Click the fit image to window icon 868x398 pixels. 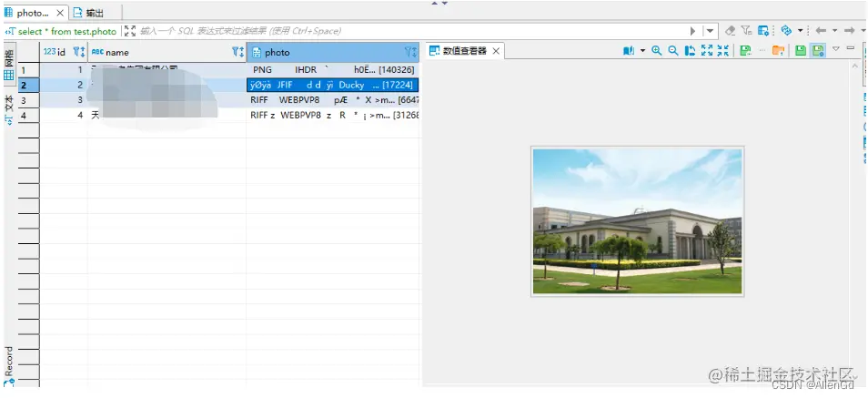click(x=707, y=51)
